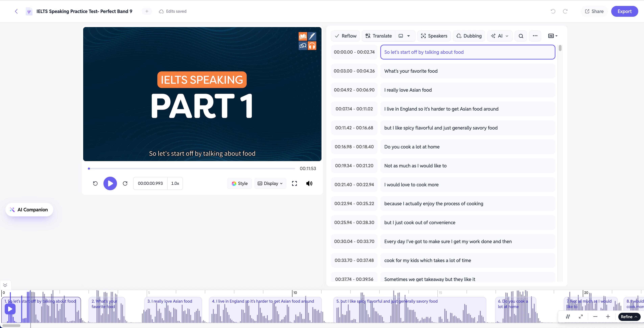This screenshot has width=644, height=328.
Task: Go back using the left chevron
Action: [16, 11]
